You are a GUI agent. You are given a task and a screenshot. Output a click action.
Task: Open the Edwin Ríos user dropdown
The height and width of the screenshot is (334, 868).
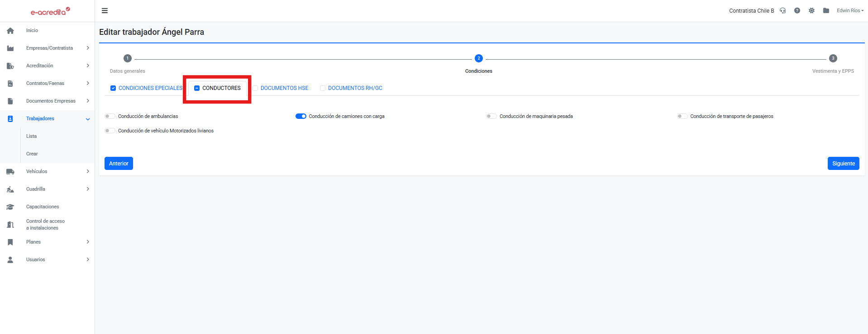[x=850, y=10]
